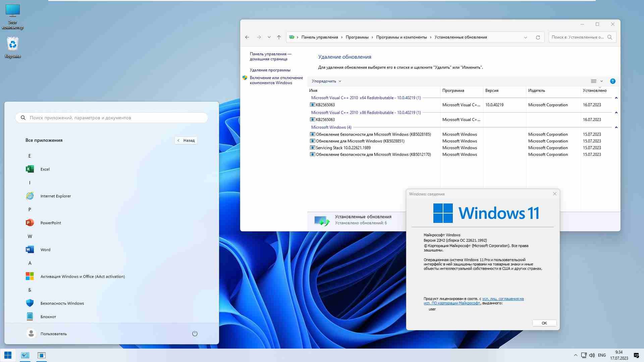Click OK in Windows сведения dialog
The height and width of the screenshot is (362, 644).
(x=544, y=323)
